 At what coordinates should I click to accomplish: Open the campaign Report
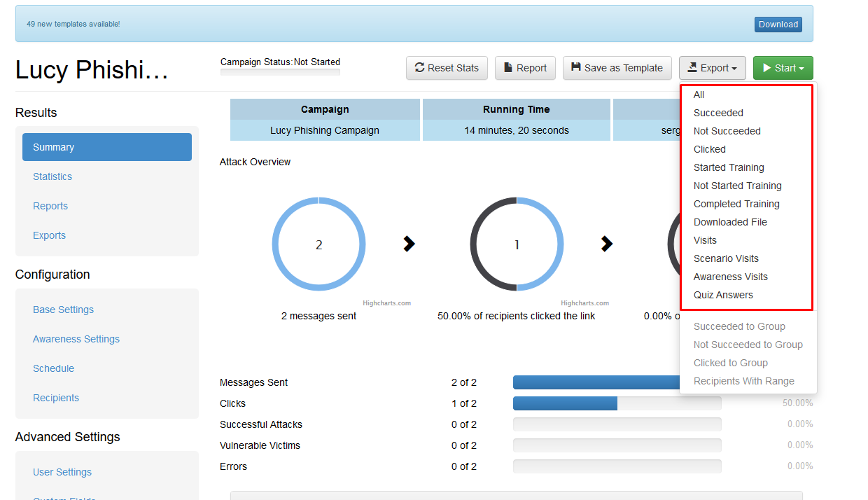525,68
